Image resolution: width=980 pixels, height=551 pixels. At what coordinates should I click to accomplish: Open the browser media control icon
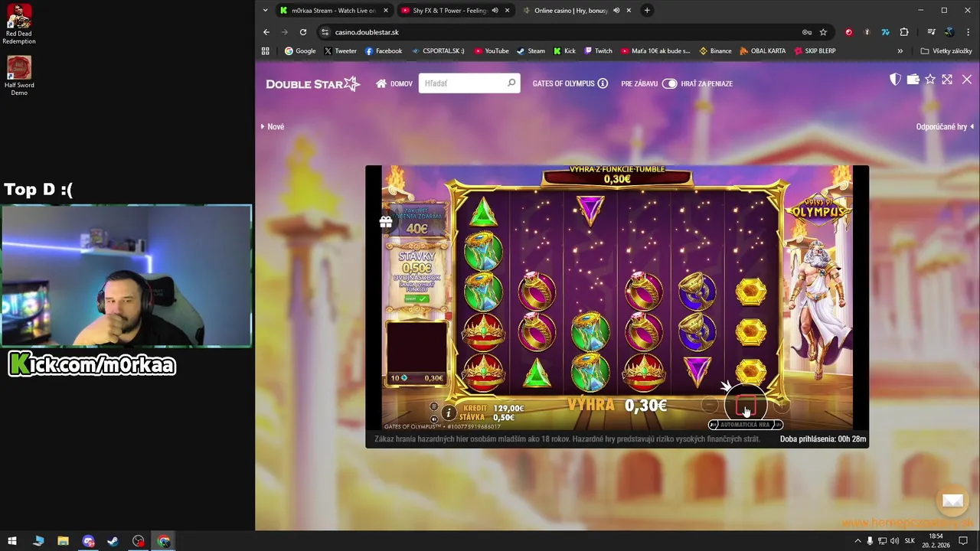(931, 32)
